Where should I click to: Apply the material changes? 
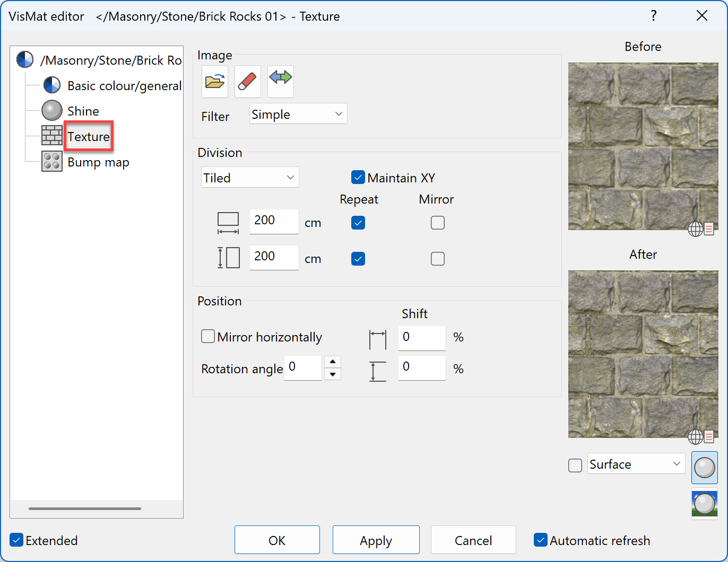click(x=376, y=540)
